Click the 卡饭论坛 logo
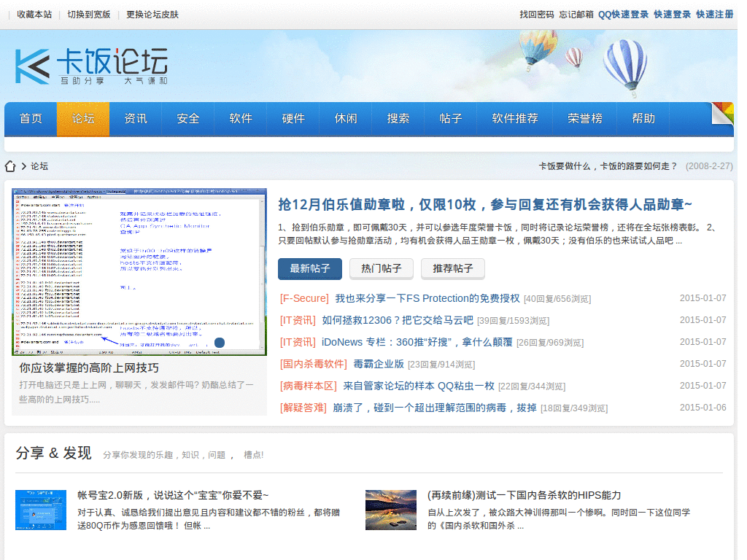Screen dimensions: 747x560 pos(91,66)
